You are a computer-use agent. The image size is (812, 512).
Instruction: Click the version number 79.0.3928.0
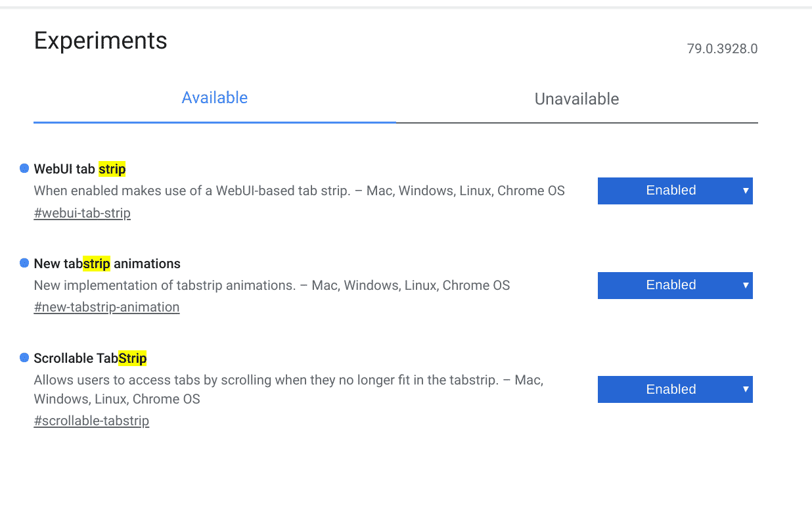click(x=722, y=49)
